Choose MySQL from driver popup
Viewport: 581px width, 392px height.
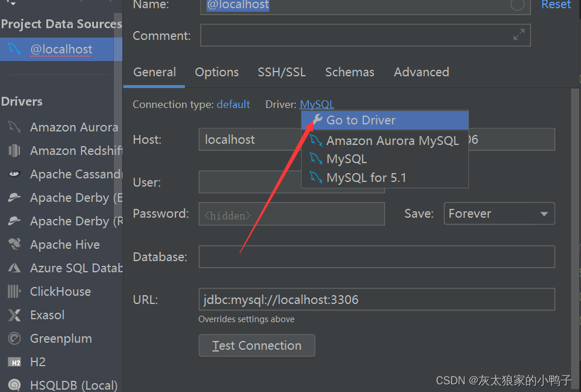(x=385, y=159)
